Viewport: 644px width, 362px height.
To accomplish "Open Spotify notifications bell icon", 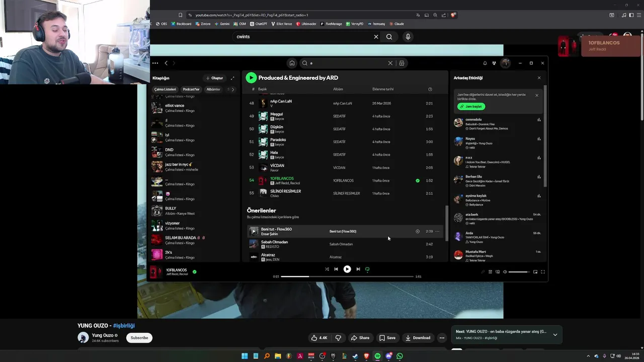I will coord(485,63).
